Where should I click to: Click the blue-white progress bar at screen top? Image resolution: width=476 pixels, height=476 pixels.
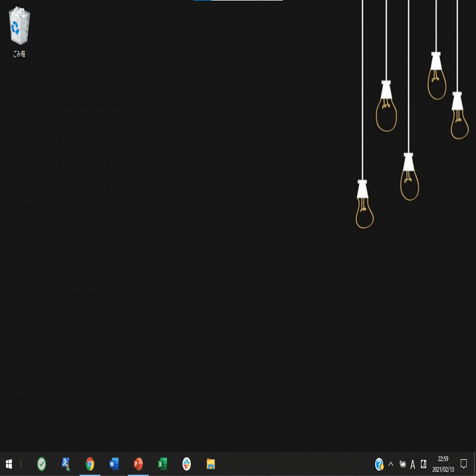point(238,1)
